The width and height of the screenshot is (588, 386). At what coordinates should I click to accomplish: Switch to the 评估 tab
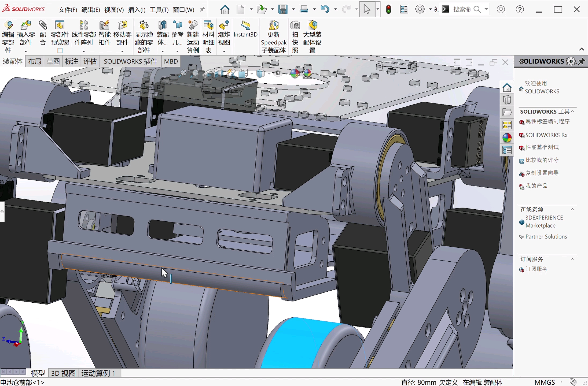coord(90,61)
